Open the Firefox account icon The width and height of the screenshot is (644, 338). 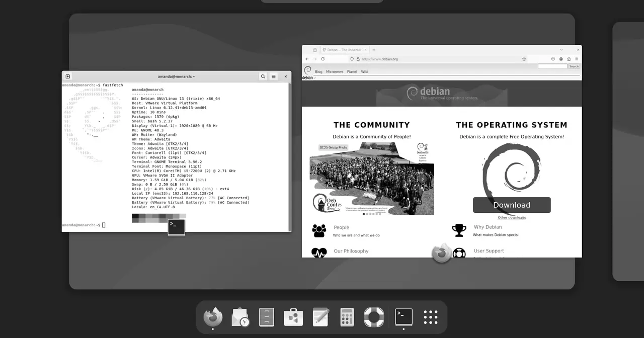coord(561,59)
